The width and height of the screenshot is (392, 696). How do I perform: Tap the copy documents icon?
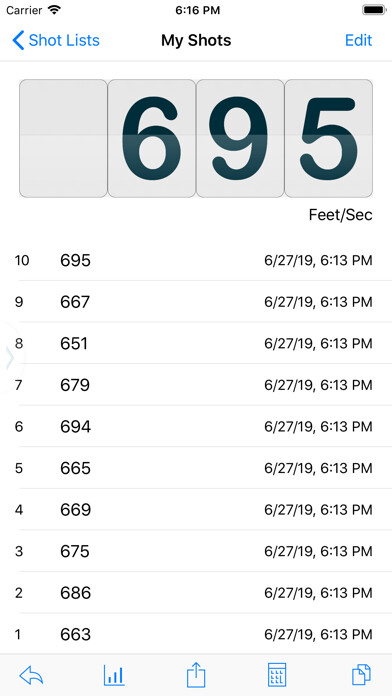[x=361, y=675]
